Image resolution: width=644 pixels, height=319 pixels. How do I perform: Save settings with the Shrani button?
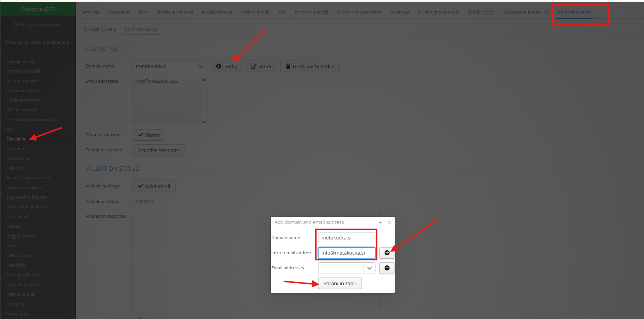149,135
